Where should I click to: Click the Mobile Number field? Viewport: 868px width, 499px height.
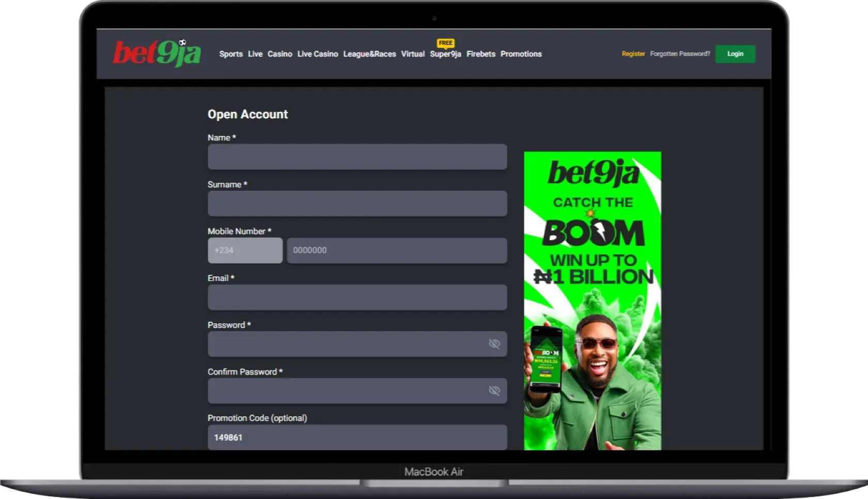click(x=397, y=251)
